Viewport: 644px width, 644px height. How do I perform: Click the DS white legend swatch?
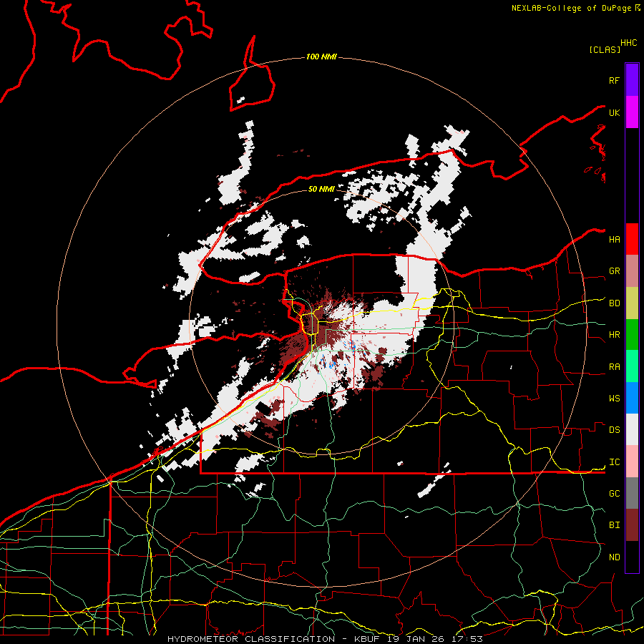(632, 429)
